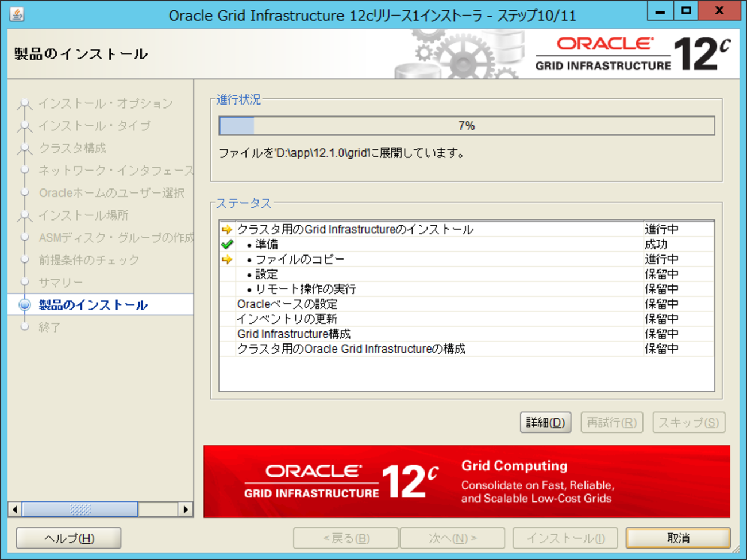Click the left scroll arrow of sidebar
747x560 pixels.
(15, 509)
